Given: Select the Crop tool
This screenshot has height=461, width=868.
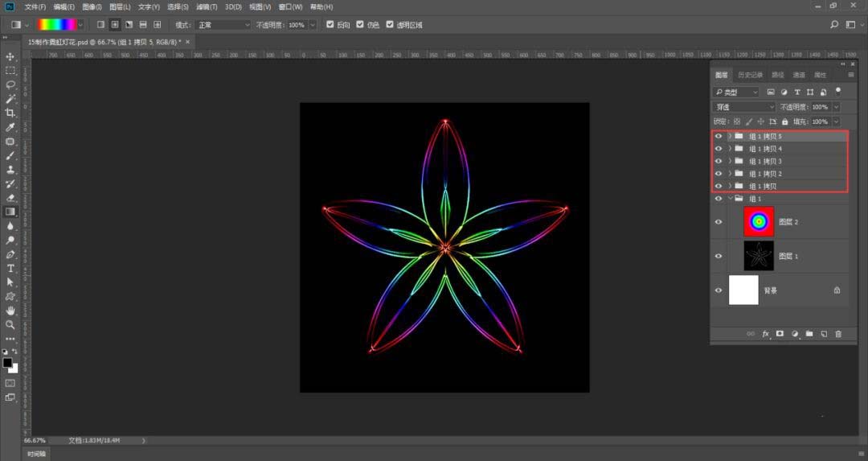Looking at the screenshot, I should (10, 113).
